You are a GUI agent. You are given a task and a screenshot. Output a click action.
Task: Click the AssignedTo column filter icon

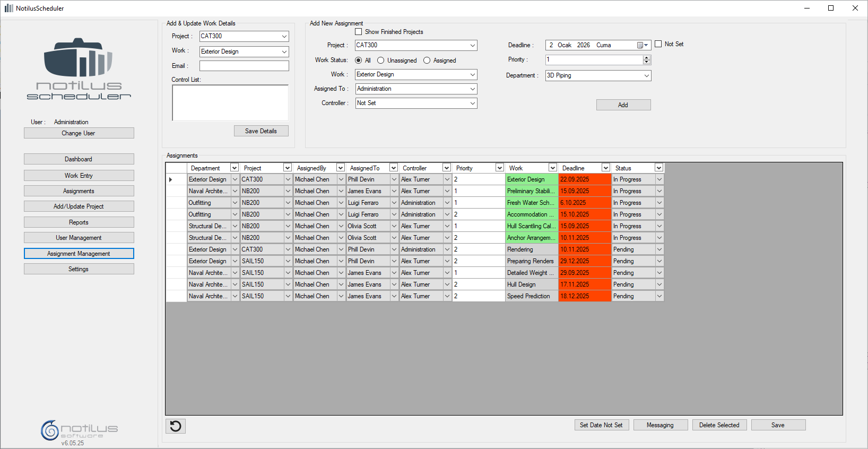click(x=393, y=168)
